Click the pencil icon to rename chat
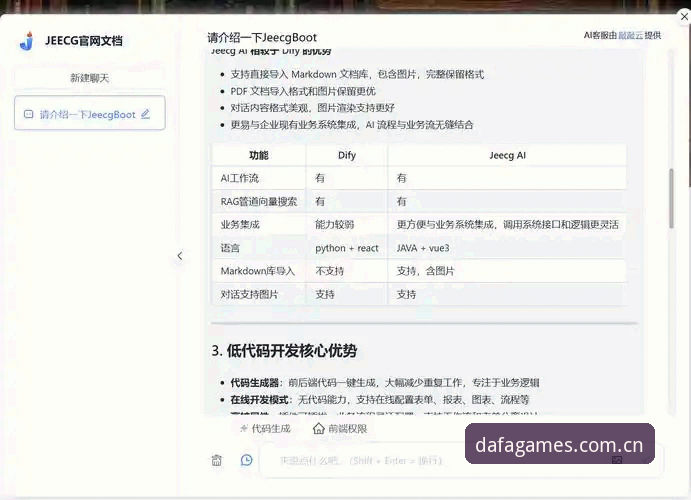Viewport: 691px width, 500px height. pos(145,114)
